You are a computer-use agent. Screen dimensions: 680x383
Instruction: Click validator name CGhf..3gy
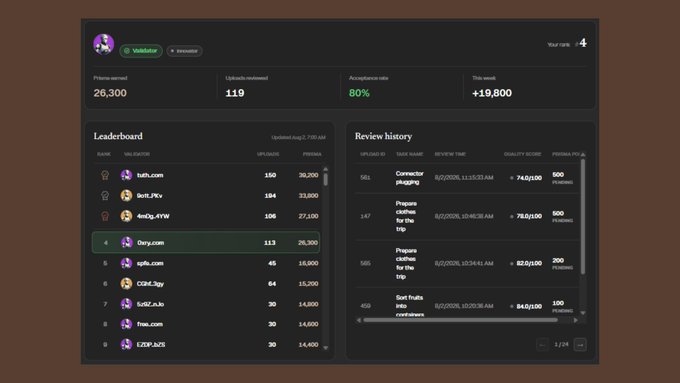pyautogui.click(x=150, y=284)
